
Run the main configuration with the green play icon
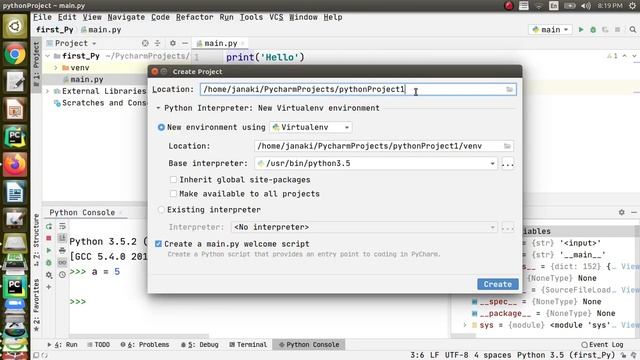click(x=581, y=29)
